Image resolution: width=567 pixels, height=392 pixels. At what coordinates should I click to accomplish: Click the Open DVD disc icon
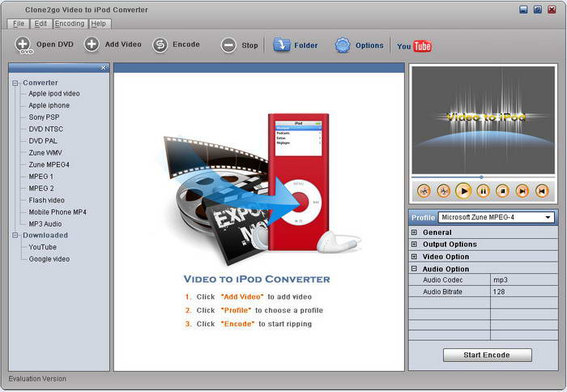(x=23, y=45)
